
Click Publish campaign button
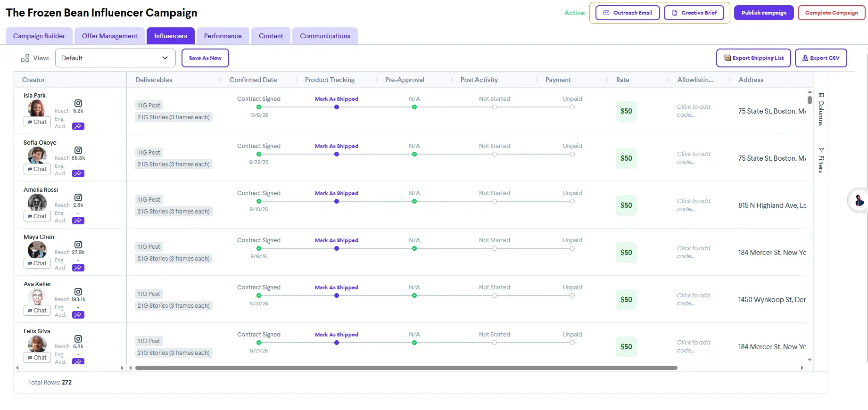pos(764,13)
